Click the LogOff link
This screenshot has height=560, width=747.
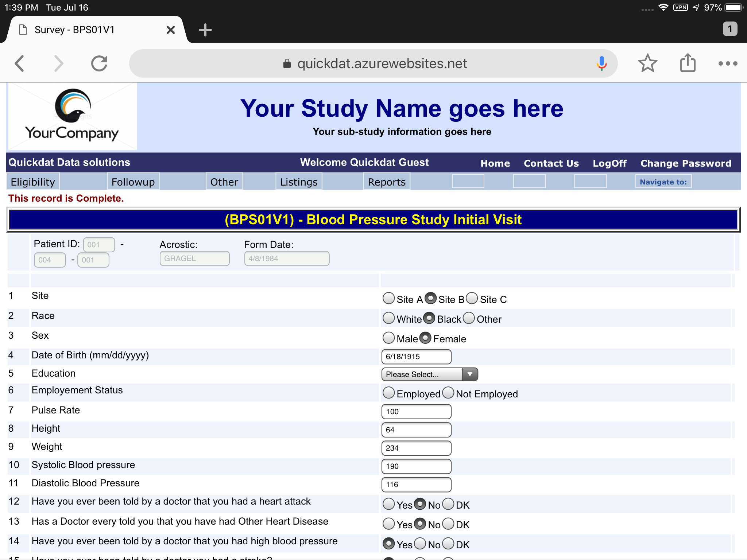[609, 163]
